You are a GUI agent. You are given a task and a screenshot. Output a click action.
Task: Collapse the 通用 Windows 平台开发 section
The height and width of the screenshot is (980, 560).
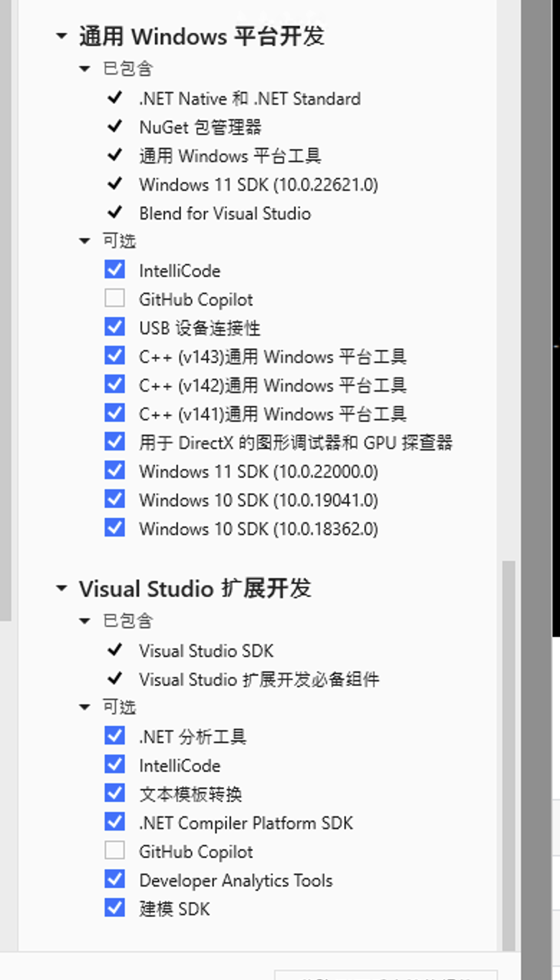click(x=62, y=36)
